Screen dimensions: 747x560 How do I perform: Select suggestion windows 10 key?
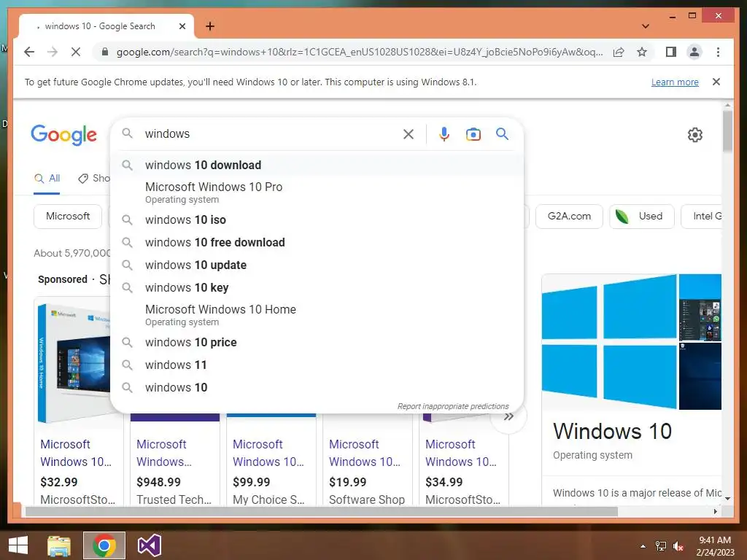(x=317, y=287)
